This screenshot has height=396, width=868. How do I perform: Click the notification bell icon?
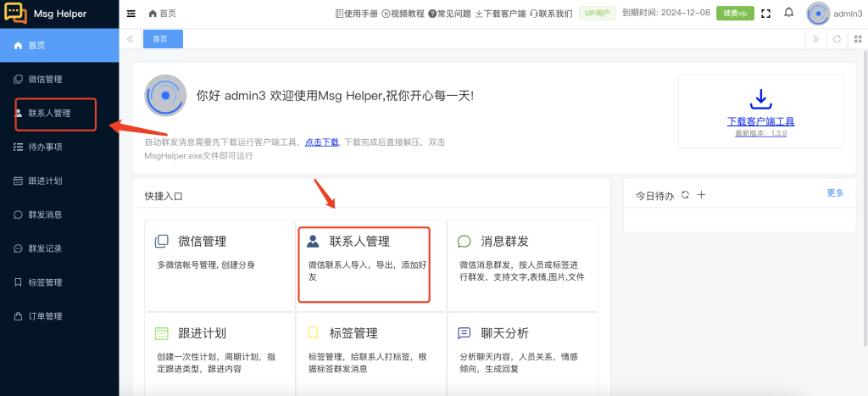click(789, 14)
